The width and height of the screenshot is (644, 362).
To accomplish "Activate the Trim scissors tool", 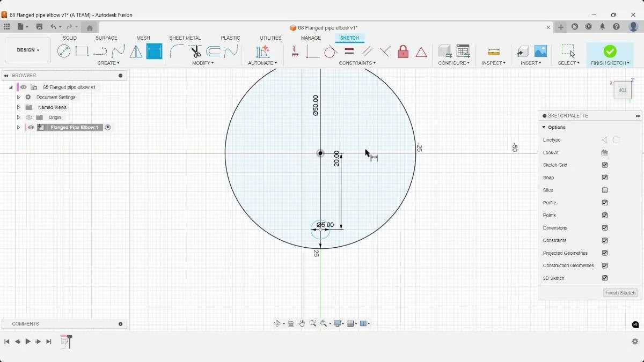I will click(195, 51).
